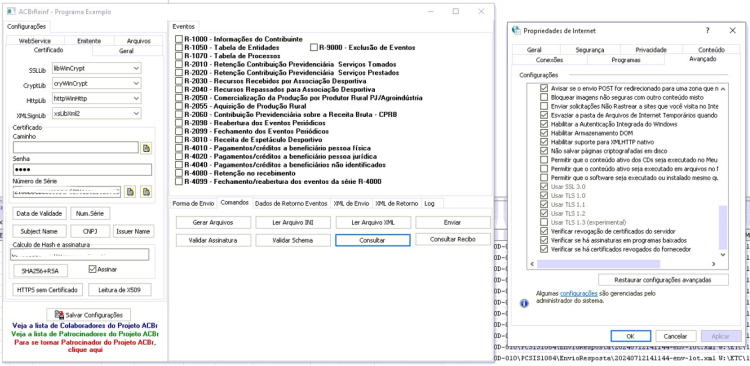The width and height of the screenshot is (750, 366).
Task: Open the XML de Retorno tab
Action: pyautogui.click(x=397, y=203)
